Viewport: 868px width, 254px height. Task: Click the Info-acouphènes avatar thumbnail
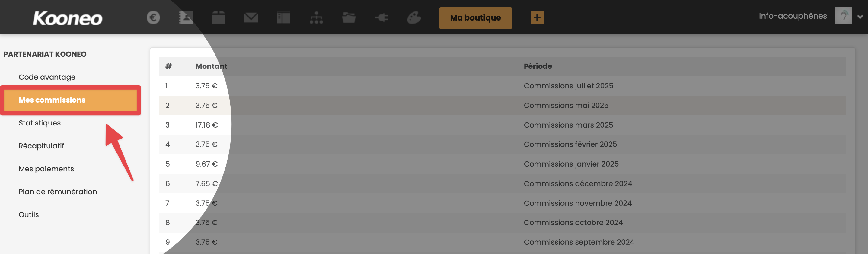pyautogui.click(x=844, y=15)
